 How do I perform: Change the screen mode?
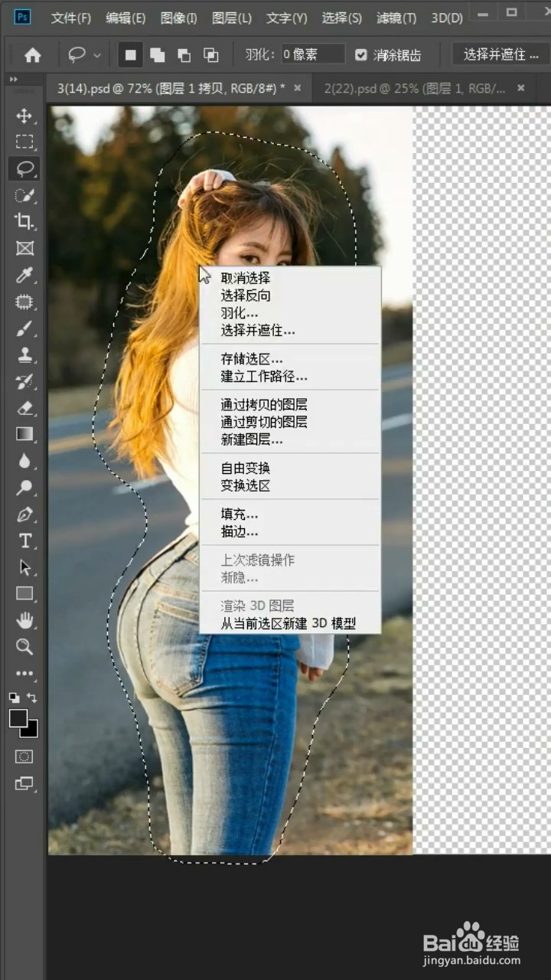(x=24, y=783)
